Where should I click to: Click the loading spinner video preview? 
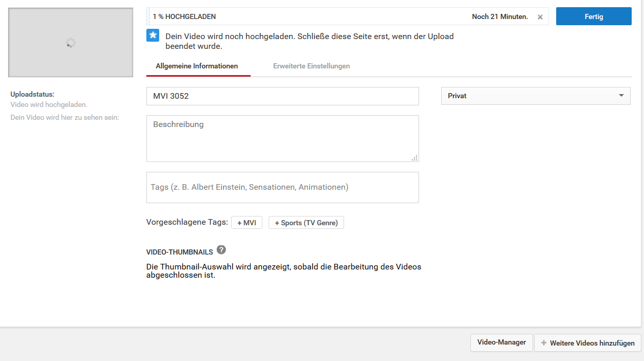[71, 43]
